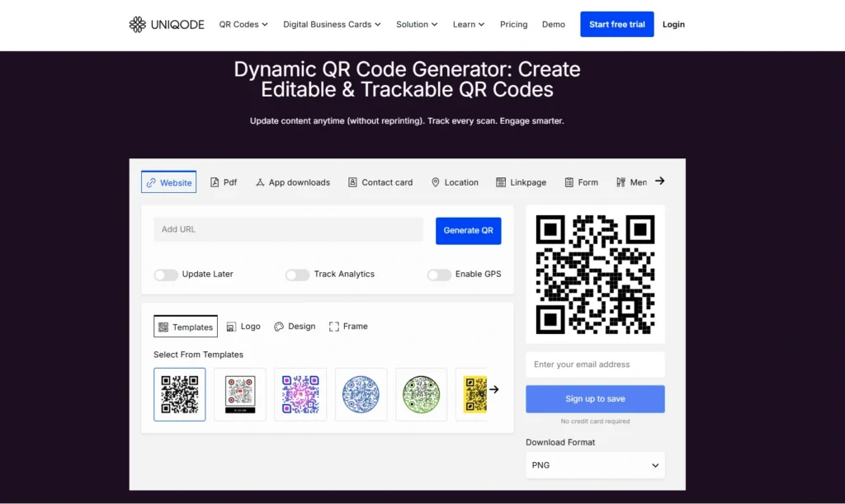
Task: Click the Location pin icon
Action: [x=436, y=182]
